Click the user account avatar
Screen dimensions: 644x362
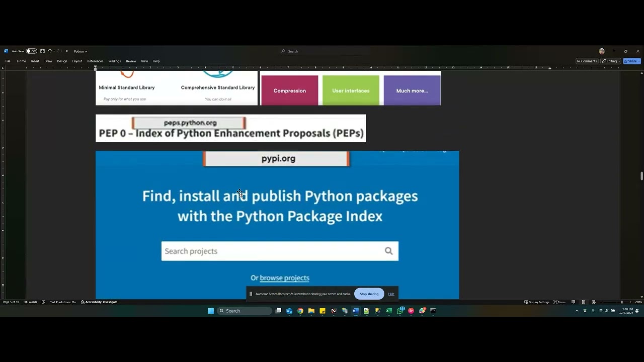pos(602,51)
